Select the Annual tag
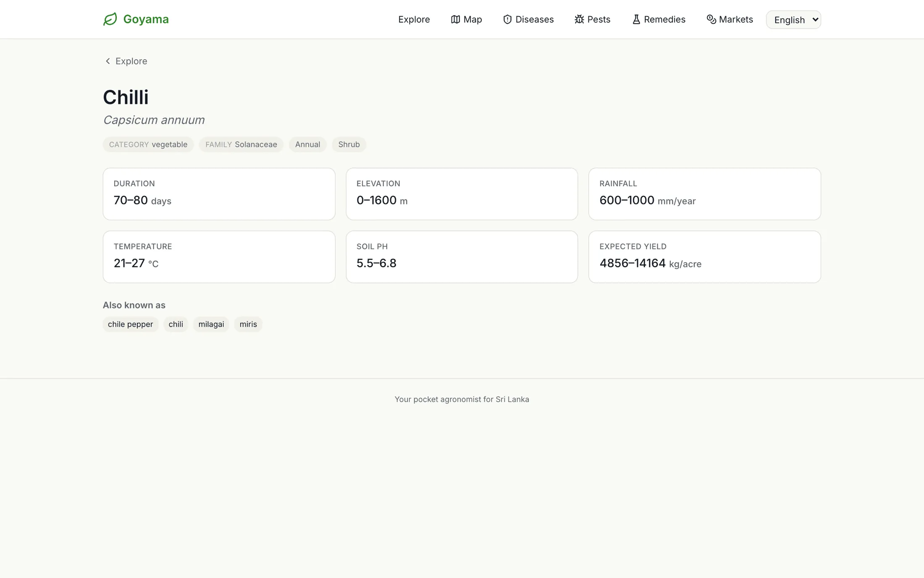The image size is (924, 578). [307, 145]
